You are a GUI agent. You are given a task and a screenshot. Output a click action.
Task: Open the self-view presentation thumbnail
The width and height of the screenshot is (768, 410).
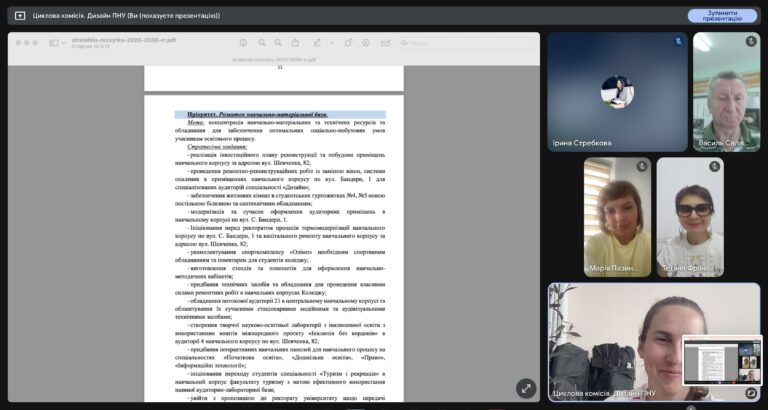coord(722,361)
